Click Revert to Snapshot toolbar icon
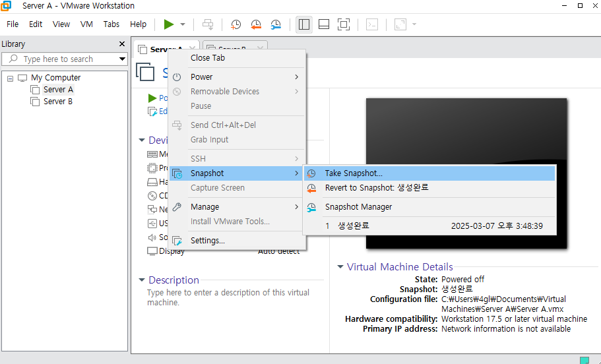Viewport: 601px width, 364px height. pyautogui.click(x=256, y=24)
